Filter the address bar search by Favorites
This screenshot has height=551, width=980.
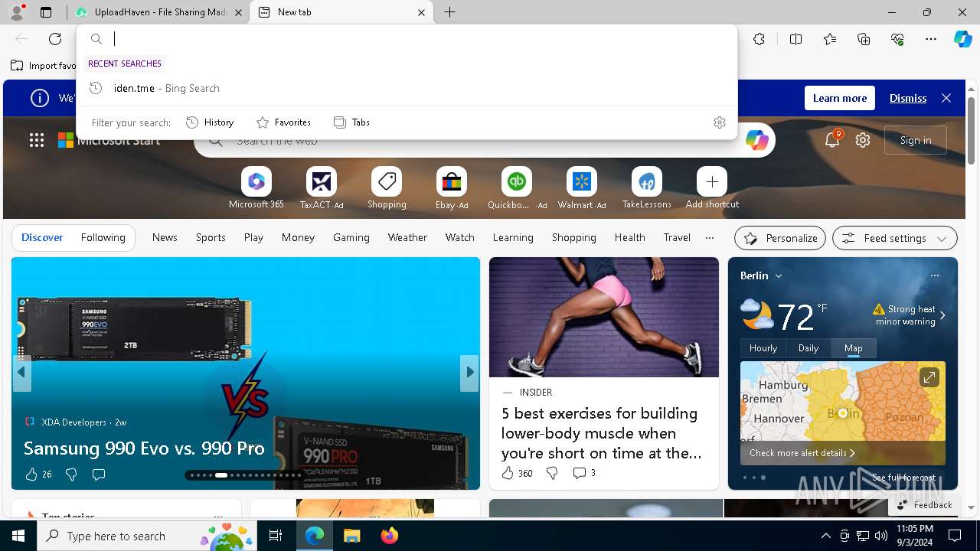(283, 122)
